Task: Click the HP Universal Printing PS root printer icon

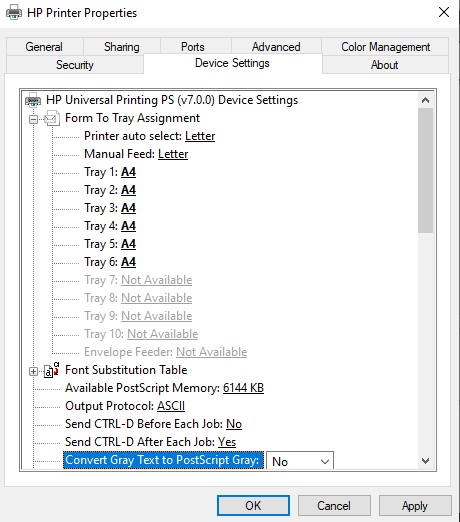Action: [33, 100]
